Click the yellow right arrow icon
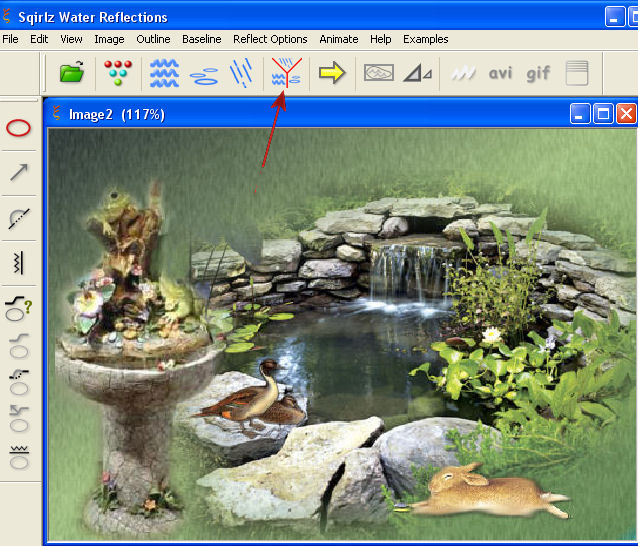 332,72
